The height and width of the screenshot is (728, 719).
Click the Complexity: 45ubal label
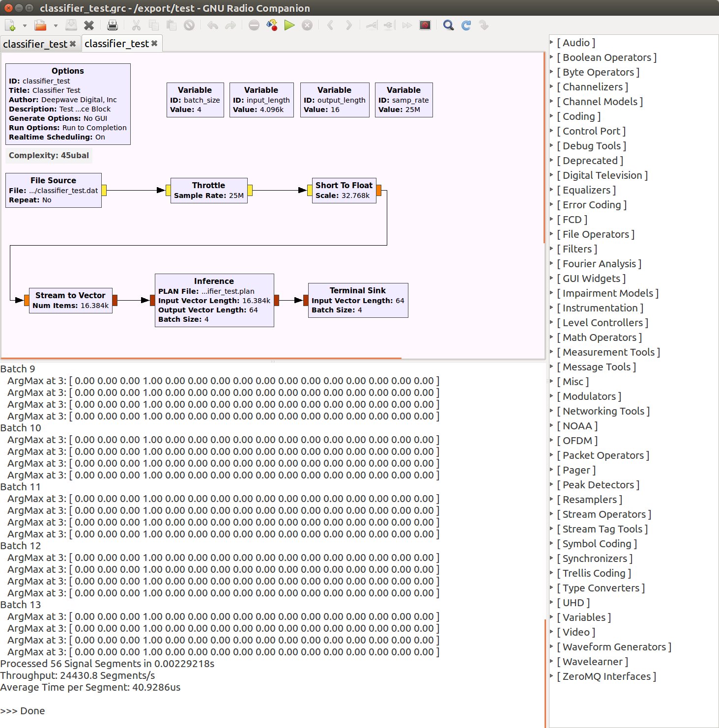click(49, 156)
